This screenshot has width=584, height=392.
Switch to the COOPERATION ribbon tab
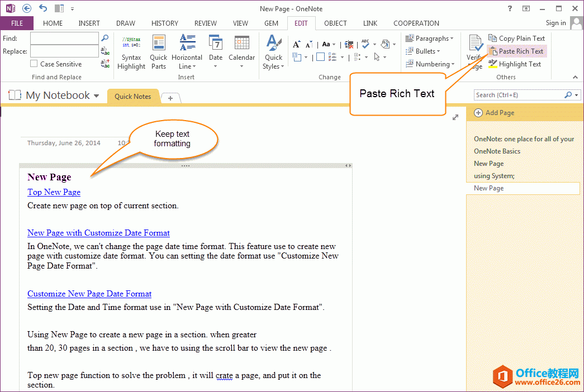click(416, 23)
